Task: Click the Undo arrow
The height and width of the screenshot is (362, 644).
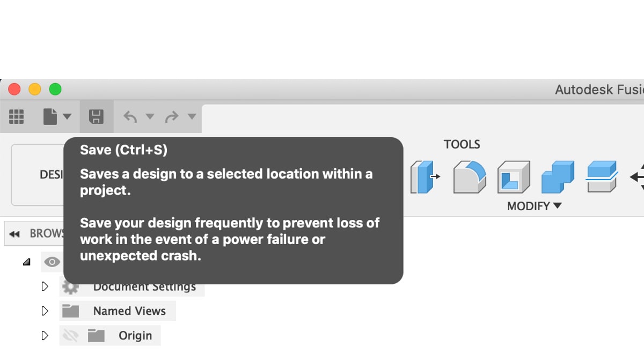Action: tap(130, 116)
